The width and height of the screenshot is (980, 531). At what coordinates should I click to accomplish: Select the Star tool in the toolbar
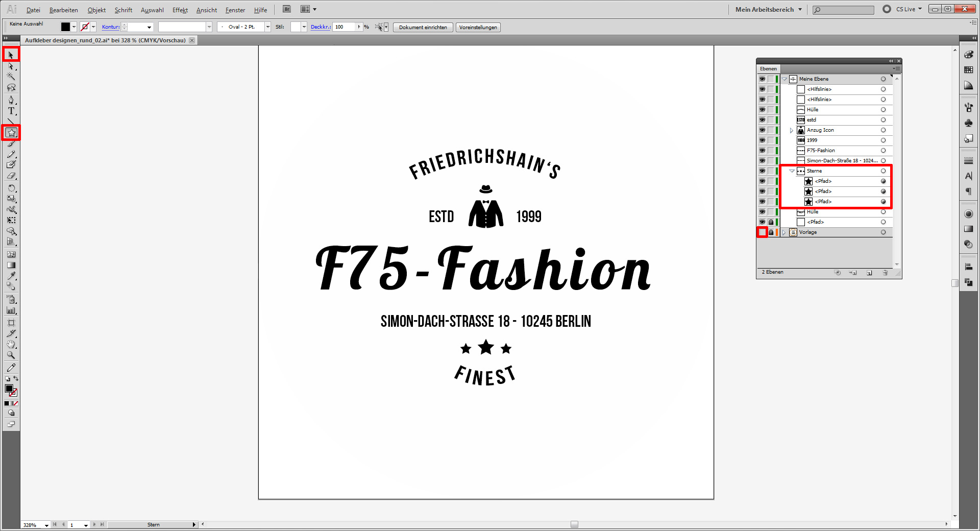click(x=11, y=132)
